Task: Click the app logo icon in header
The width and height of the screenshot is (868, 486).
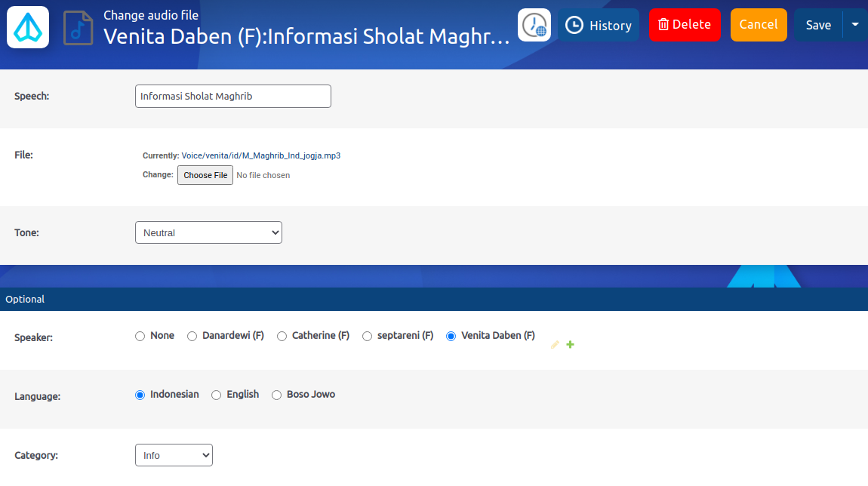Action: 28,27
